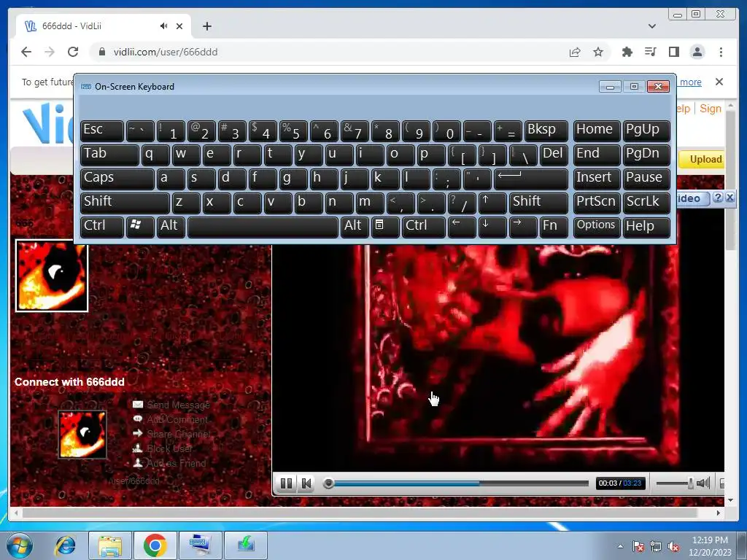Seek using the video progress bar handle
747x560 pixels.
pos(328,483)
